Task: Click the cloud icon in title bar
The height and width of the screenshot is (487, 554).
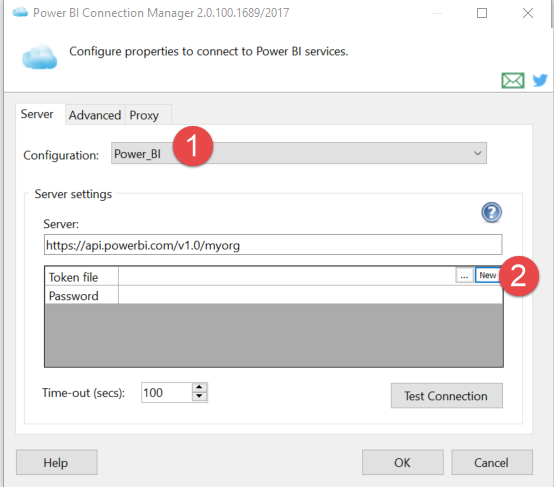Action: coord(20,13)
